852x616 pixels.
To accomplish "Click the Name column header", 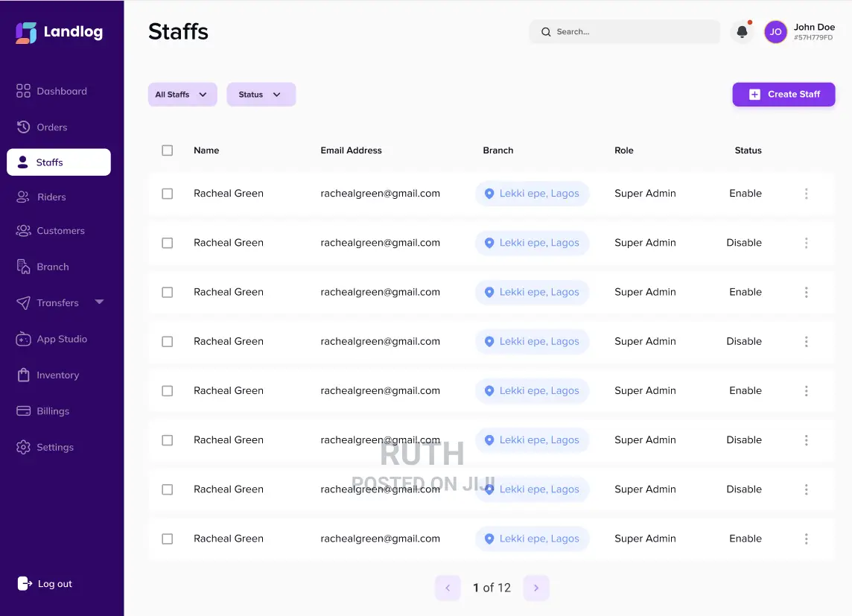I will click(x=206, y=150).
